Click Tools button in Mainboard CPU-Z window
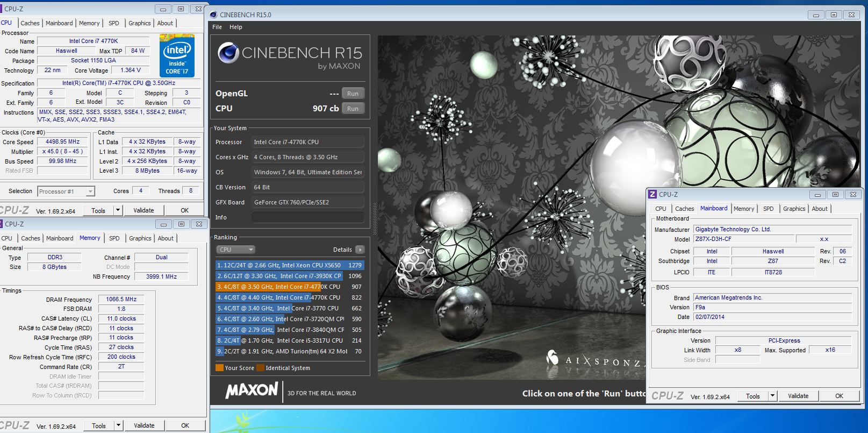This screenshot has height=433, width=868. point(753,396)
